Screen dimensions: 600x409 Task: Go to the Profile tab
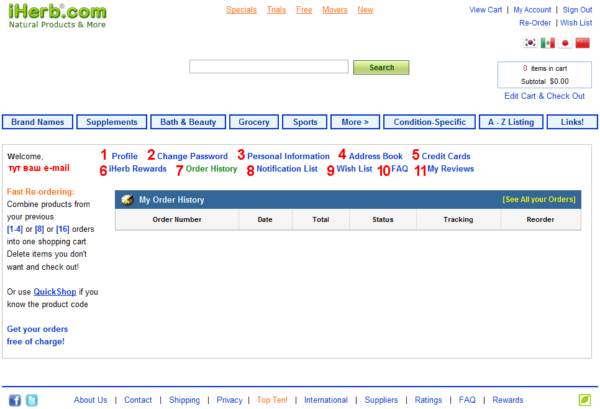pos(124,156)
